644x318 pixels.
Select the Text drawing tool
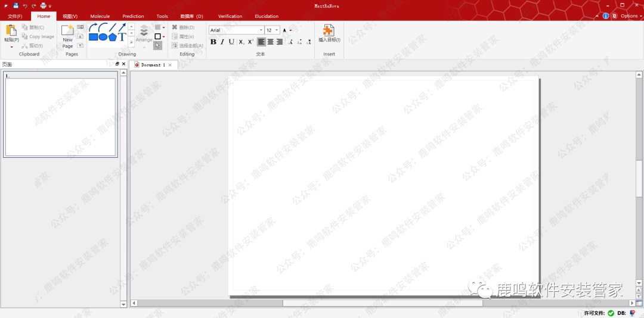pyautogui.click(x=122, y=37)
